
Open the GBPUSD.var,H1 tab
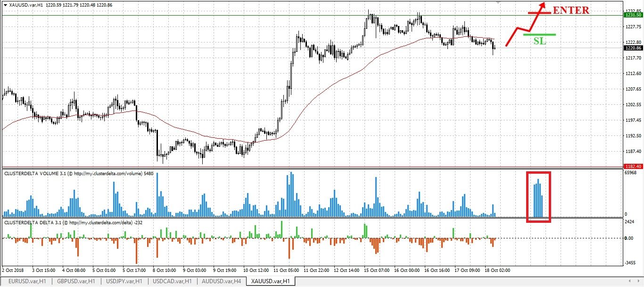point(76,281)
